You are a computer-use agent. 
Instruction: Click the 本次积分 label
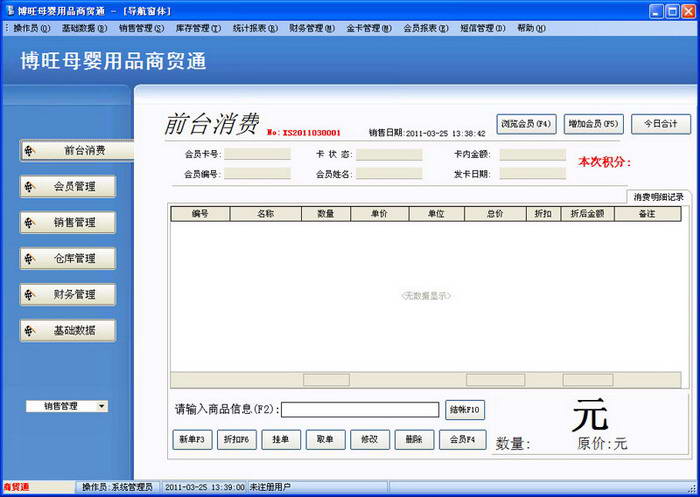[604, 162]
